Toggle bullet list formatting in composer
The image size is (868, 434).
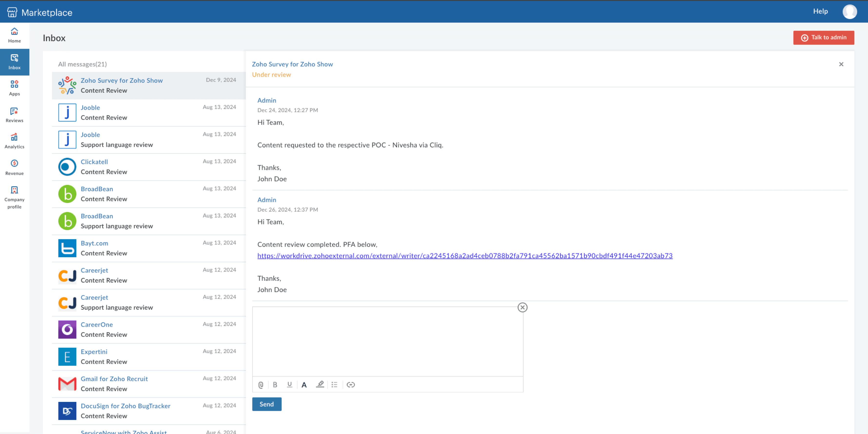click(335, 384)
